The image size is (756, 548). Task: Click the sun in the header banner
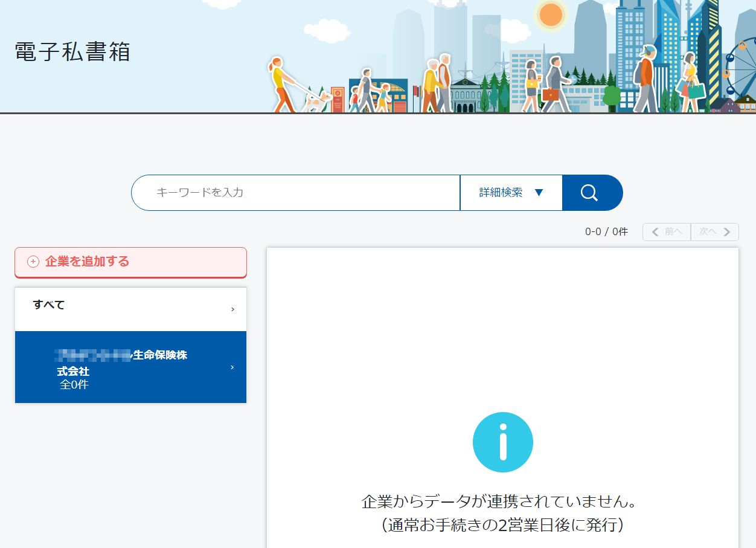550,15
